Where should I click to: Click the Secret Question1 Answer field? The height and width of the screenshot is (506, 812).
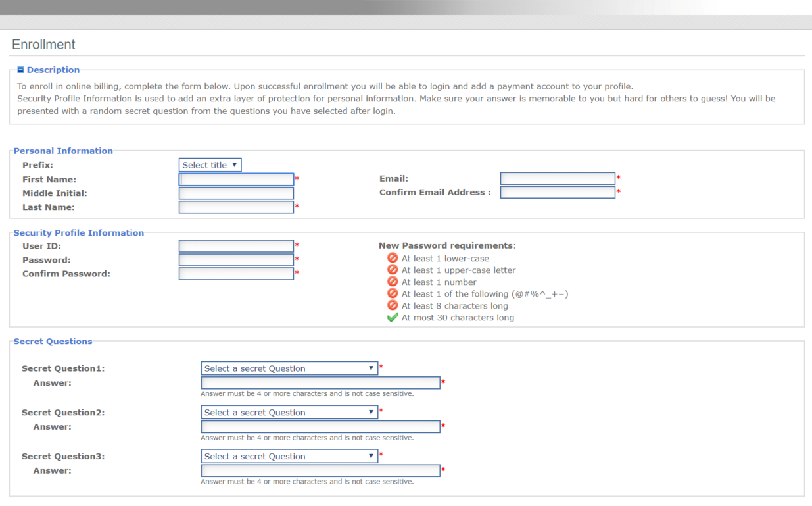[320, 383]
